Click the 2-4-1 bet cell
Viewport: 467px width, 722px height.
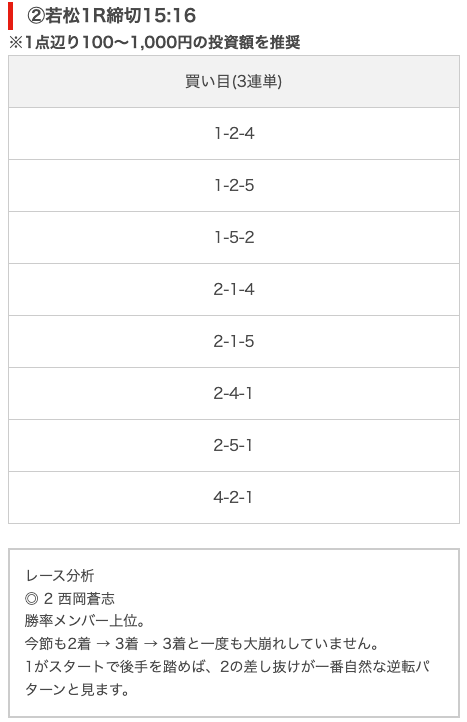[234, 394]
